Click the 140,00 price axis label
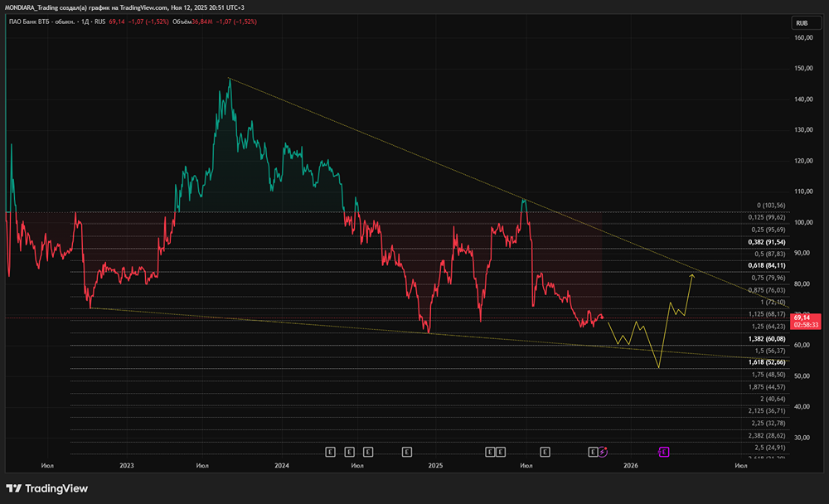Screen dimensions: 829x504 (803, 99)
